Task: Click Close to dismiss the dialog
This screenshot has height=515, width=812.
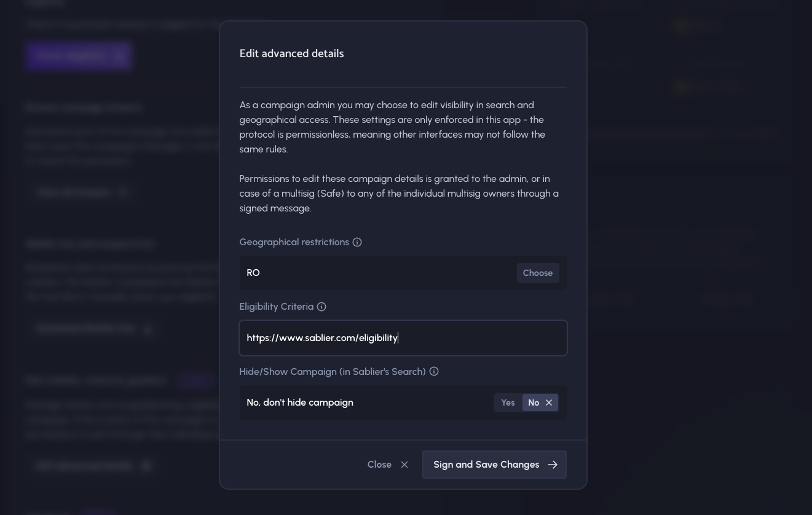Action: pos(379,465)
